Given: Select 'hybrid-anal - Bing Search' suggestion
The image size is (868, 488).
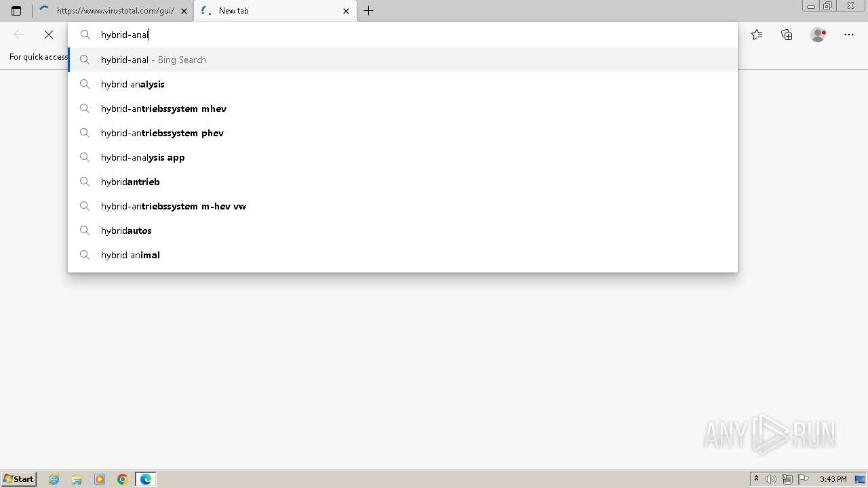Looking at the screenshot, I should [403, 60].
